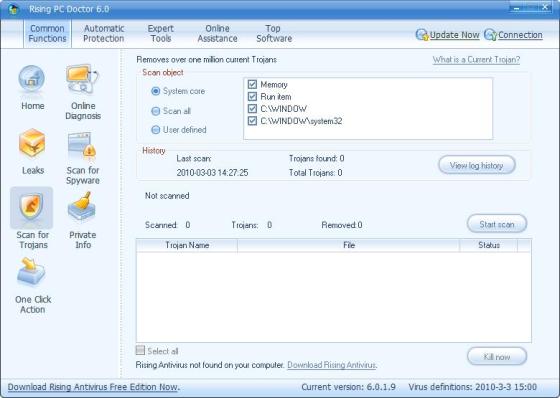The height and width of the screenshot is (398, 560).
Task: Select the Scan for Trojans icon
Action: point(32,208)
